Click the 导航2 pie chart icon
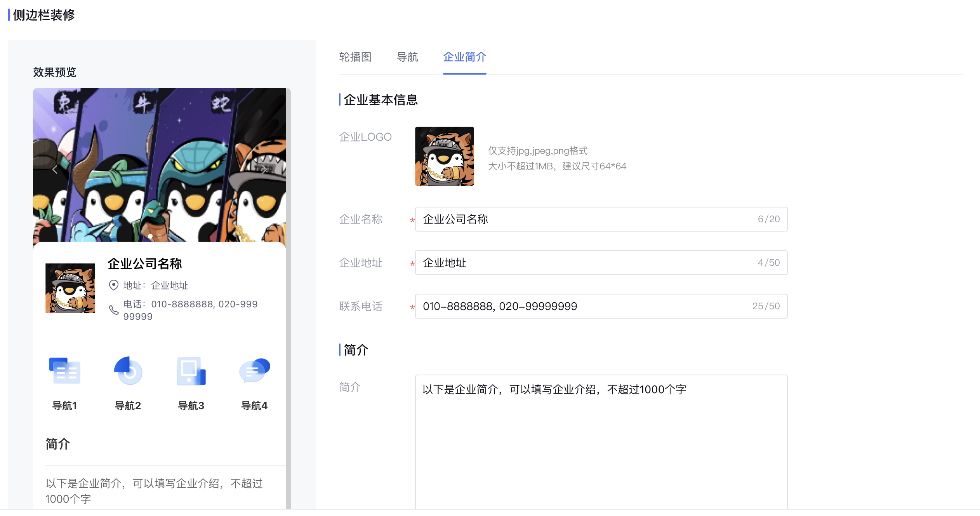The image size is (980, 516). click(x=128, y=370)
